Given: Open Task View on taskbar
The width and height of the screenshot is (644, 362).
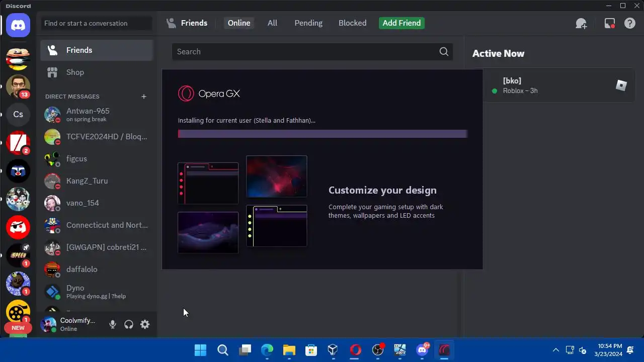Looking at the screenshot, I should pyautogui.click(x=245, y=350).
